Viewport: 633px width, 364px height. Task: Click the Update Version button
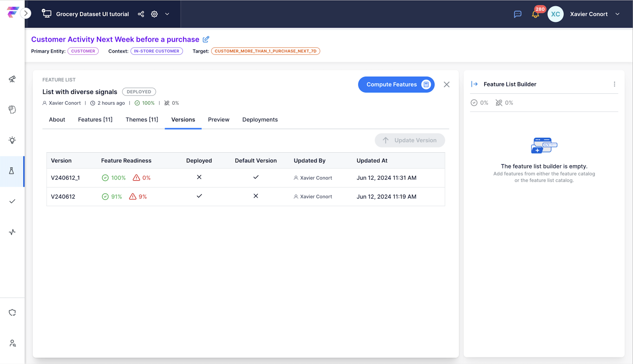410,140
